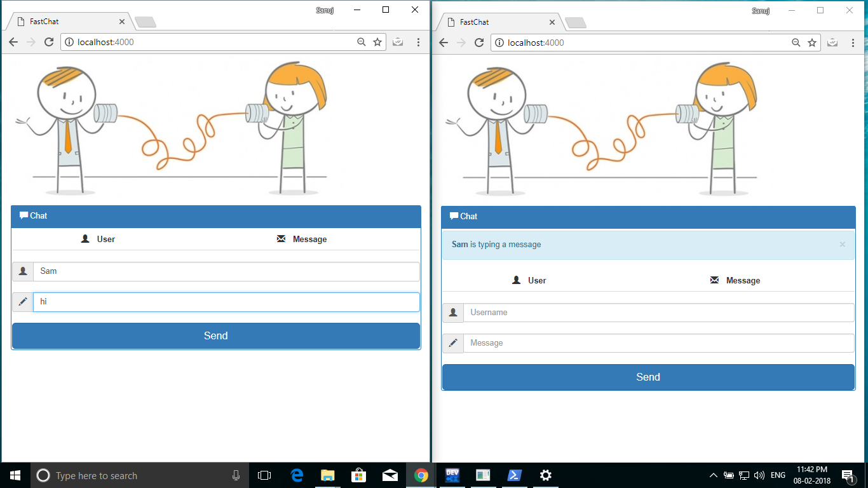The image size is (868, 488).
Task: Open Chrome menu dots in left window
Action: coord(418,42)
